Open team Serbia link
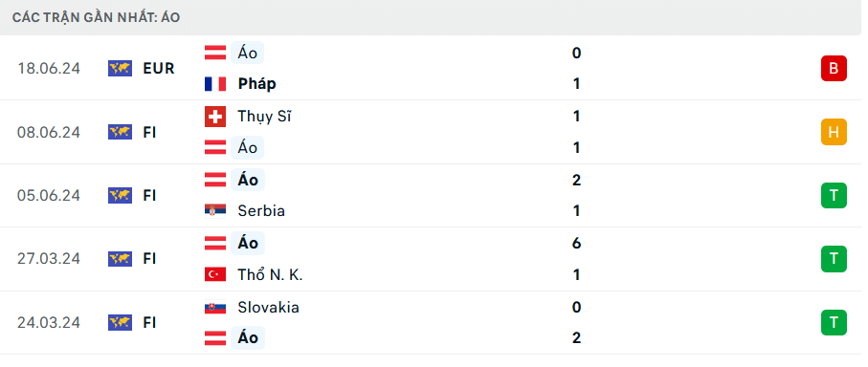868x367 pixels. coord(261,211)
